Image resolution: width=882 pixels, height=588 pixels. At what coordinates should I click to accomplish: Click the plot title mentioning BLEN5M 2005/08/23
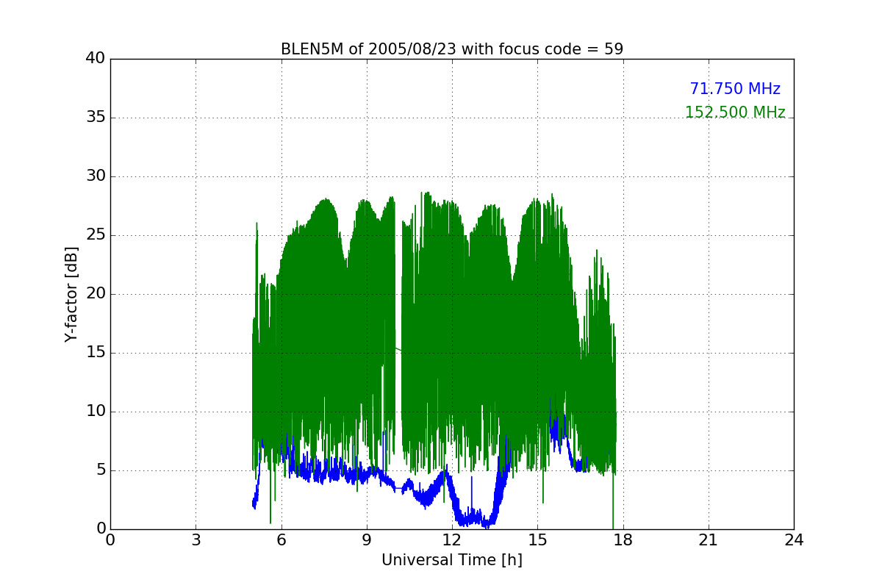tap(452, 49)
